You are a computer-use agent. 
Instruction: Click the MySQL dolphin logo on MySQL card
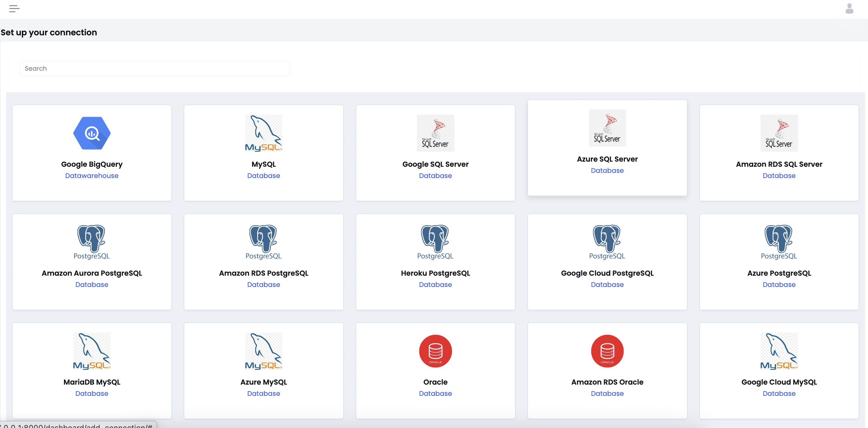[264, 133]
